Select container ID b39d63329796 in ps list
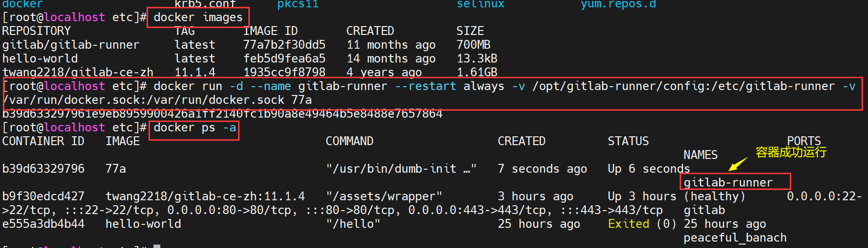This screenshot has height=248, width=868. click(43, 169)
